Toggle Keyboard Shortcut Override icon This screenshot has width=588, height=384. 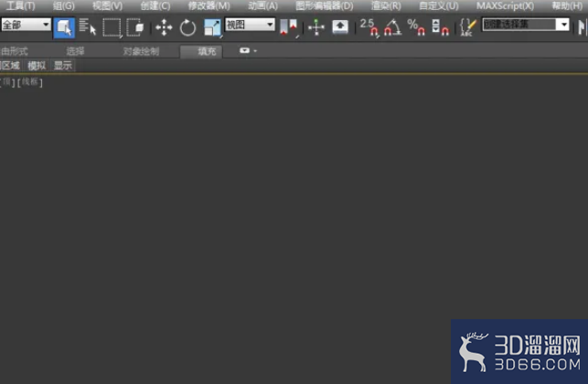[x=340, y=27]
